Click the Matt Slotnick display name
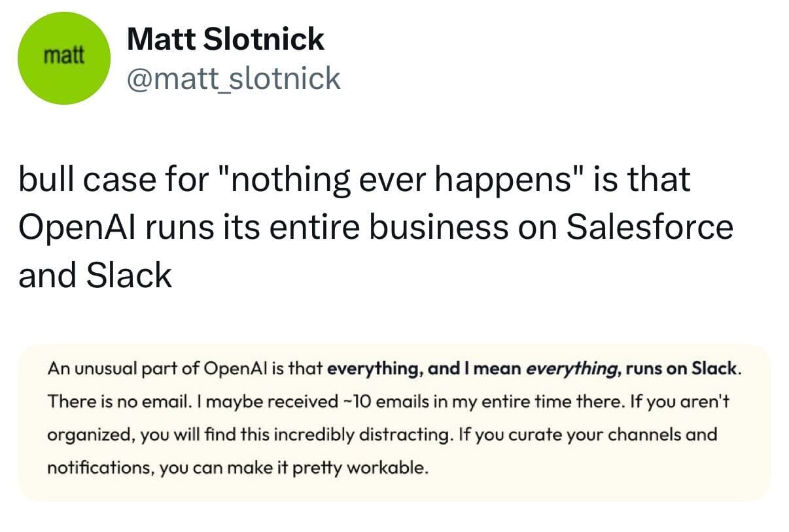Viewport: 789px width, 532px height. (225, 39)
